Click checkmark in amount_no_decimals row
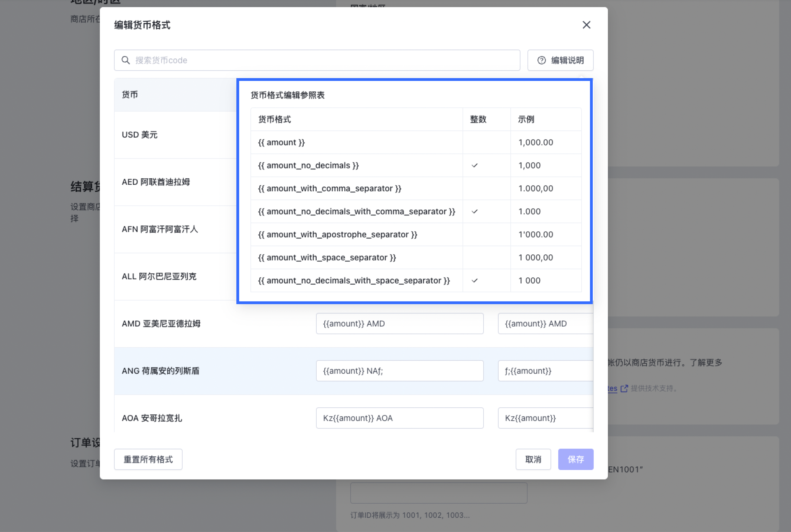The height and width of the screenshot is (532, 791). [x=475, y=165]
